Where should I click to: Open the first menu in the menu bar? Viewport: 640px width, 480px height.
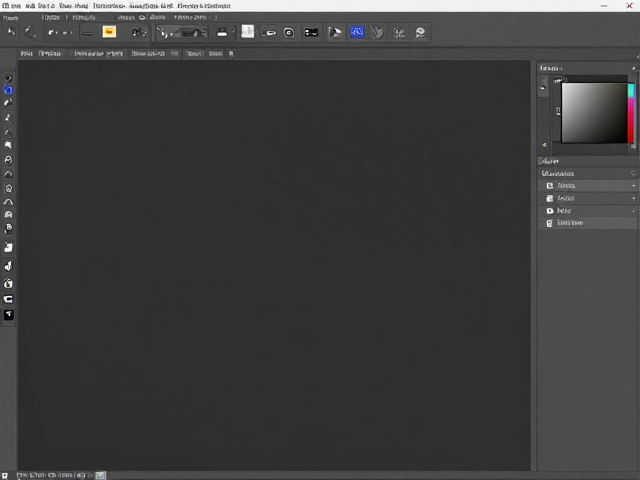(x=11, y=6)
